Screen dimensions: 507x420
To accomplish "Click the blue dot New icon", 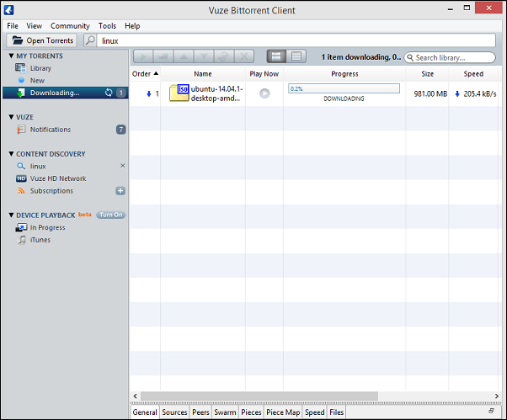I will click(21, 80).
